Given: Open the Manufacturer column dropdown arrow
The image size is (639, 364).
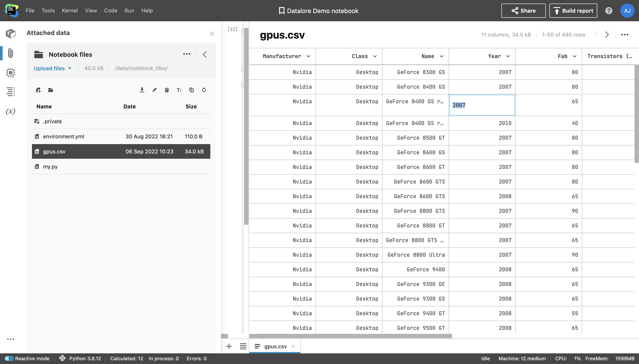Looking at the screenshot, I should pos(308,56).
